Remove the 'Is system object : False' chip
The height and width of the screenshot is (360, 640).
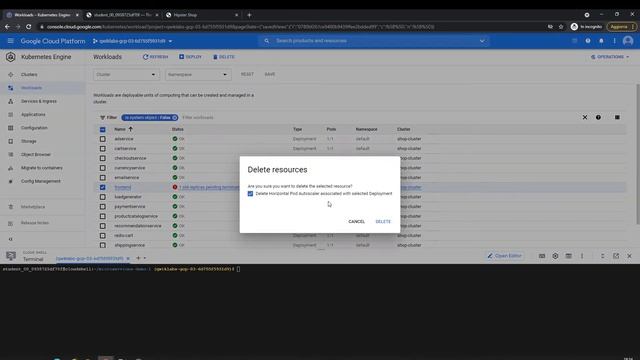(x=175, y=118)
